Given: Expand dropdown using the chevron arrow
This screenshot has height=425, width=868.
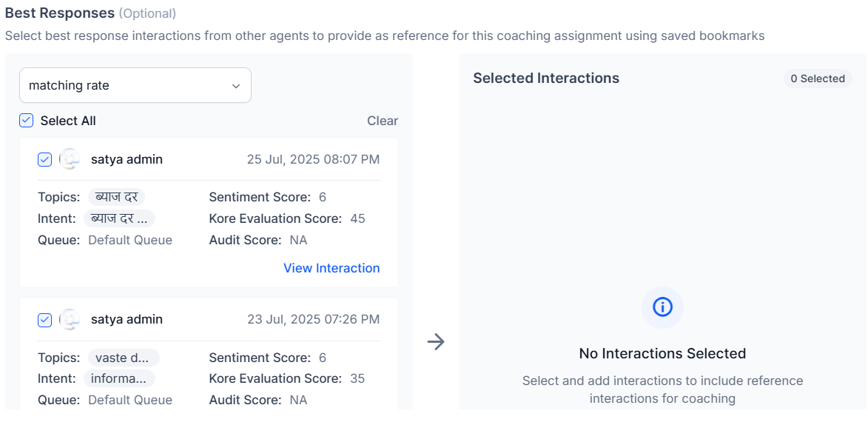Looking at the screenshot, I should click(236, 86).
